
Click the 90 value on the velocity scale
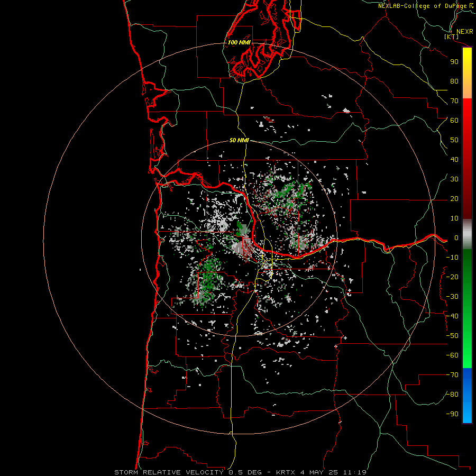click(454, 62)
